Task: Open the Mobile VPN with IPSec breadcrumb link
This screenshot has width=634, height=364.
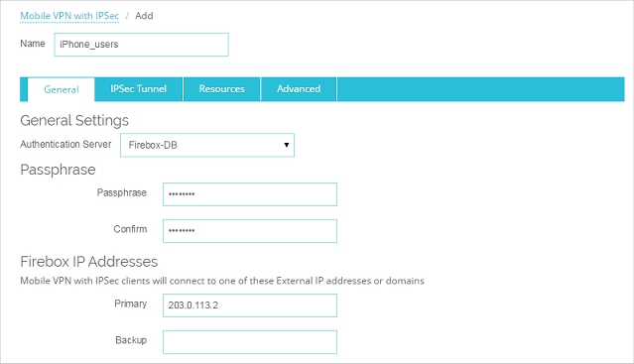Action: 69,16
